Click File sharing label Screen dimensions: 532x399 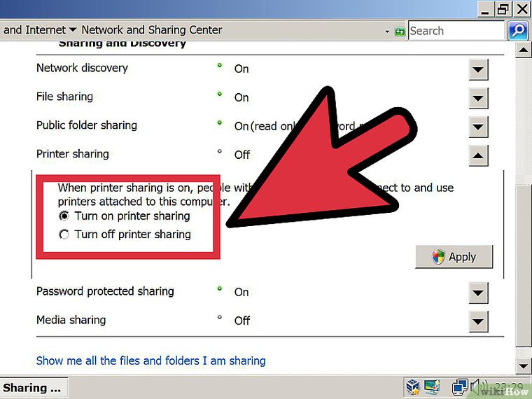[x=64, y=97]
